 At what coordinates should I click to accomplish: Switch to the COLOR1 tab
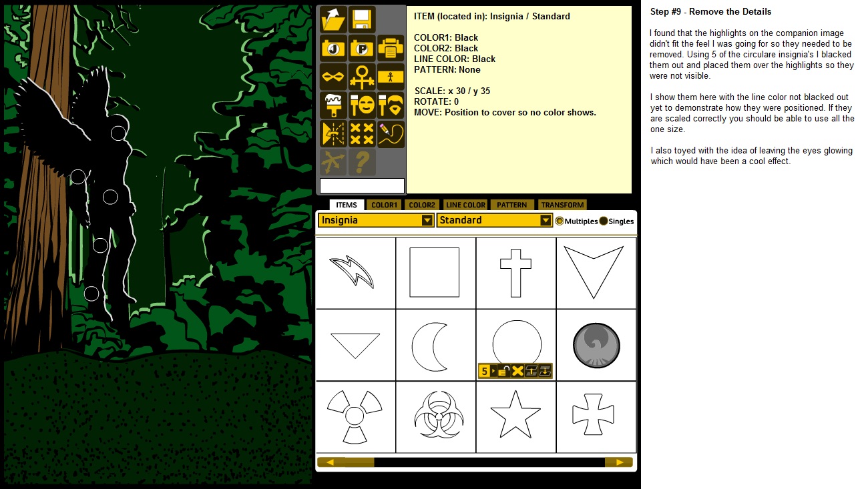tap(384, 205)
